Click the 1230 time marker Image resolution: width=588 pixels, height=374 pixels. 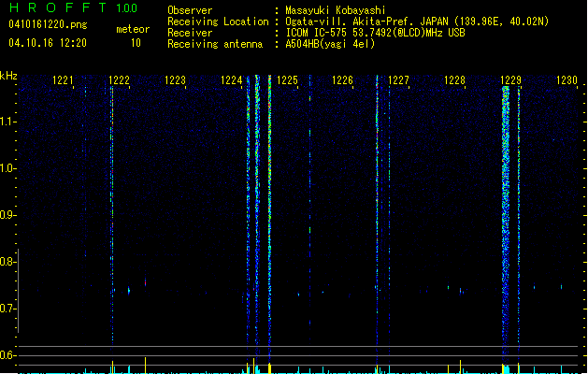[x=566, y=80]
